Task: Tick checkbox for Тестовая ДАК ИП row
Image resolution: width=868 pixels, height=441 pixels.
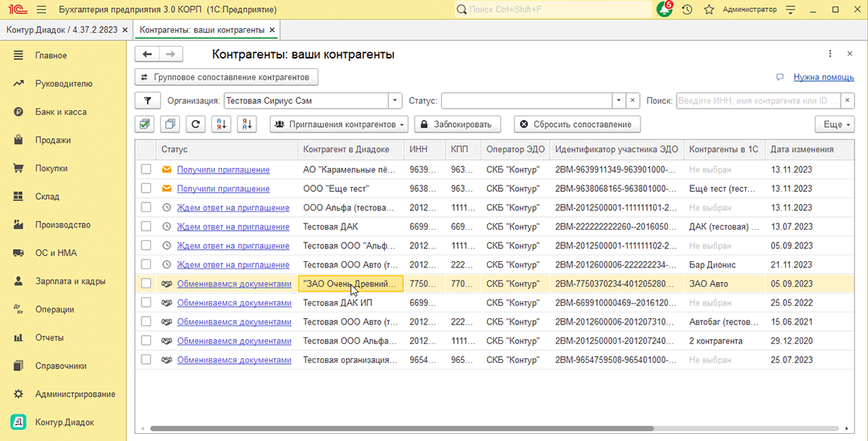Action: 145,302
